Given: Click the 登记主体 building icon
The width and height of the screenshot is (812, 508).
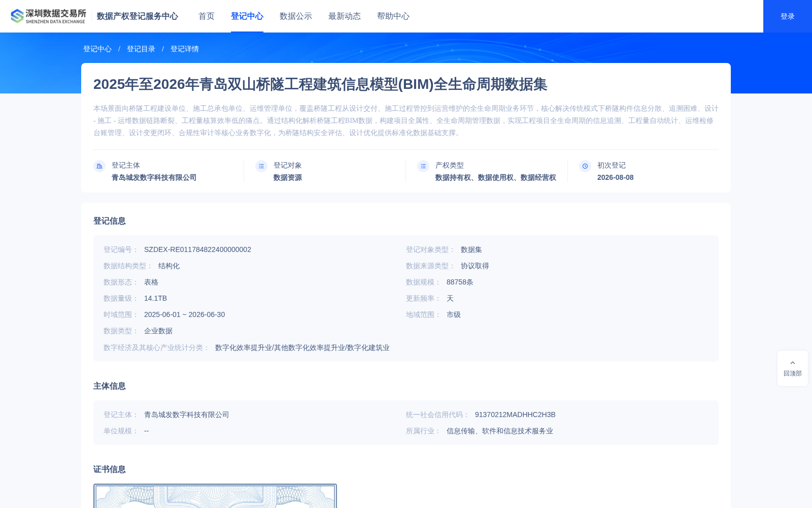Looking at the screenshot, I should coord(99,166).
